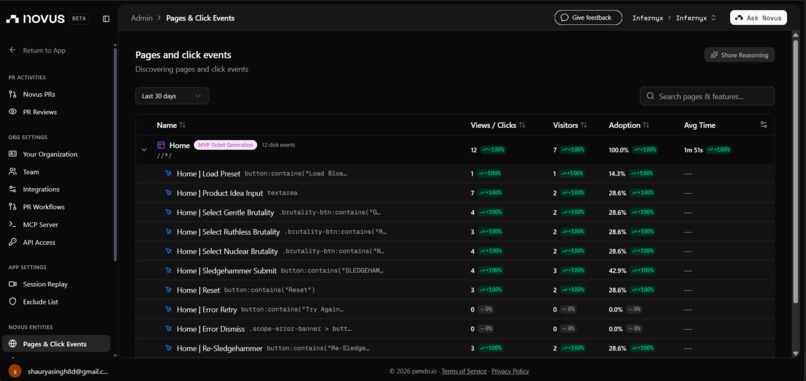Click the Novus logo
This screenshot has width=806, height=381.
point(35,19)
